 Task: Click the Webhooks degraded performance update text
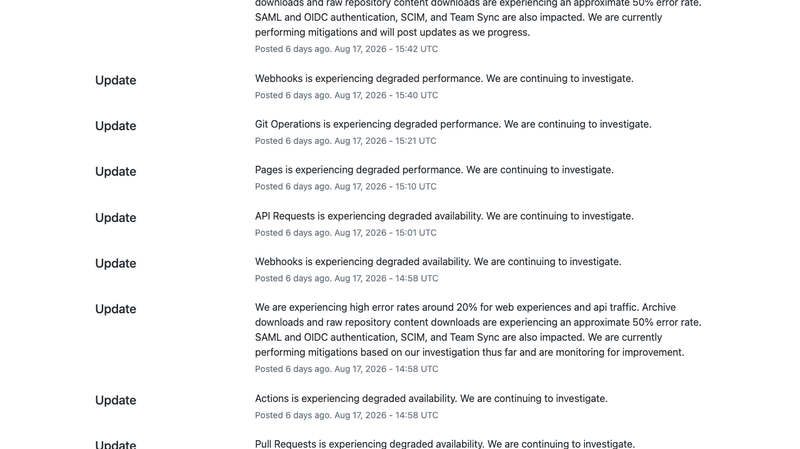click(444, 79)
